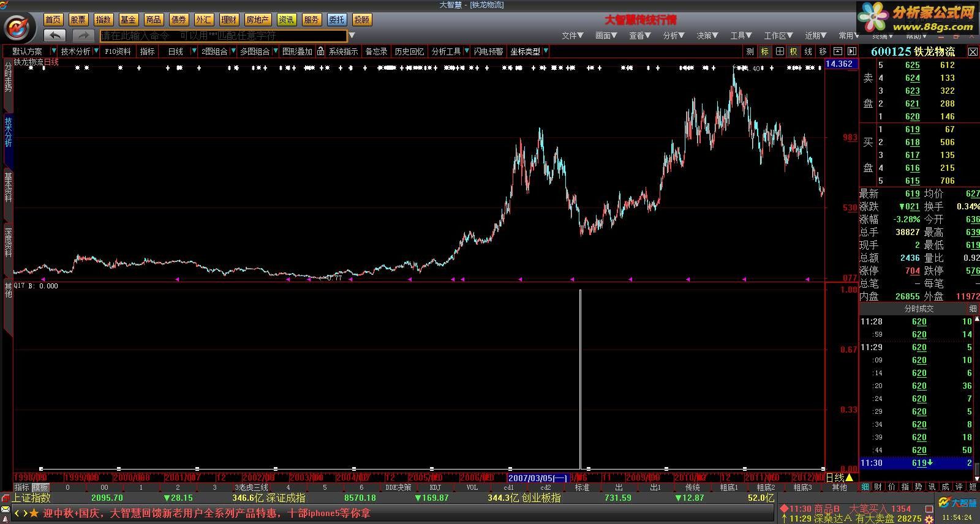The height and width of the screenshot is (524, 980).
Task: Select the VOL indicator tab
Action: (x=472, y=487)
